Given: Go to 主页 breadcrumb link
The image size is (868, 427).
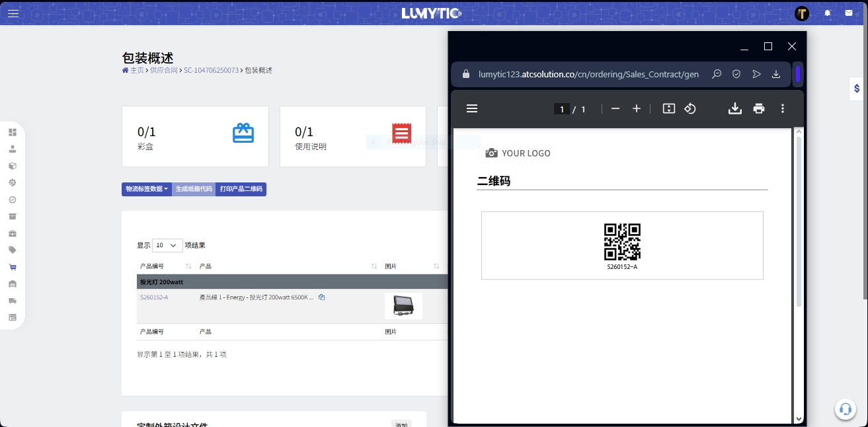Looking at the screenshot, I should coord(137,70).
